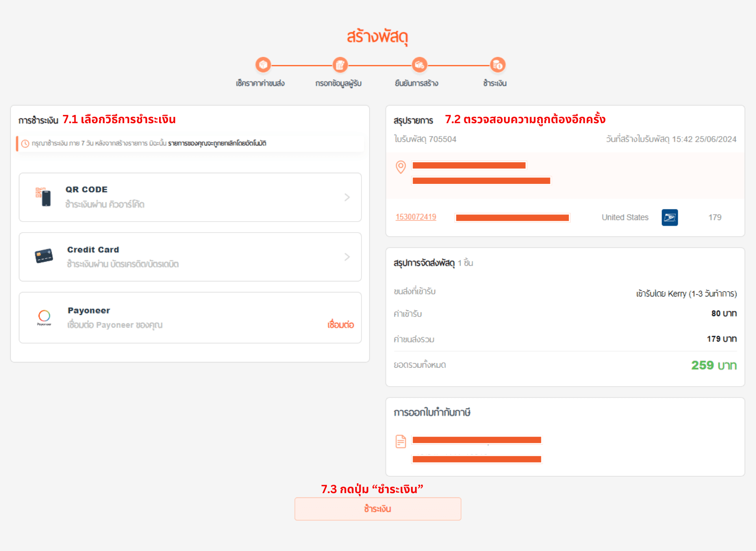Viewport: 756px width, 551px height.
Task: Click the กรอกข้อมูลผู้รับ step label
Action: coord(339,83)
